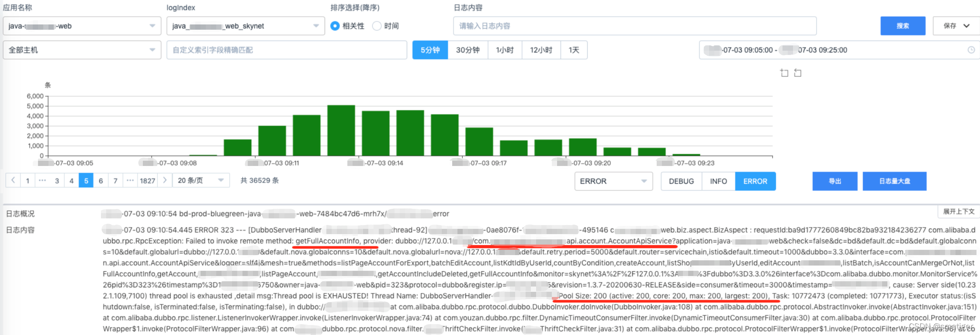Focus the 日志内容 search input
980x335 pixels.
click(635, 26)
